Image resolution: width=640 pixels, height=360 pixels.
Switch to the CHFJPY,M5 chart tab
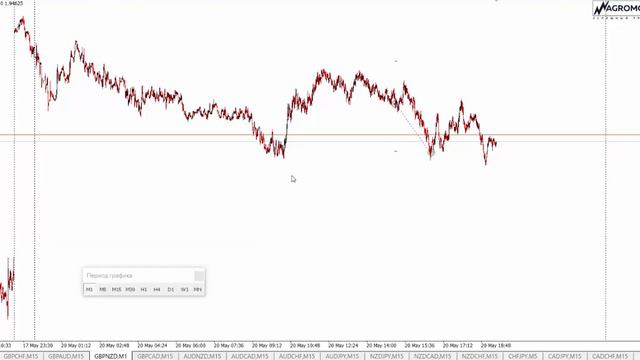pyautogui.click(x=523, y=356)
